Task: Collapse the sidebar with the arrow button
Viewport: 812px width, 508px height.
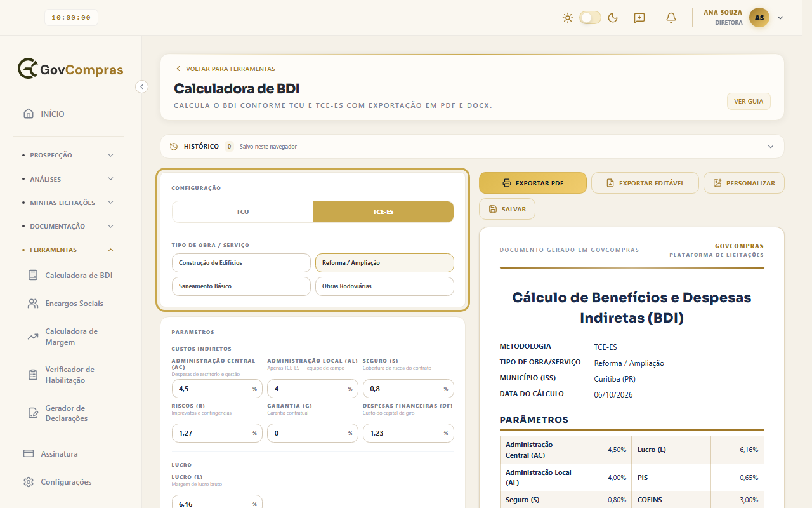Action: click(x=142, y=86)
